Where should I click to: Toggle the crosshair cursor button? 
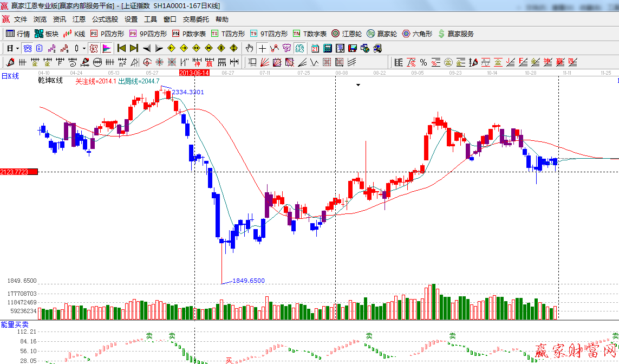[x=262, y=48]
